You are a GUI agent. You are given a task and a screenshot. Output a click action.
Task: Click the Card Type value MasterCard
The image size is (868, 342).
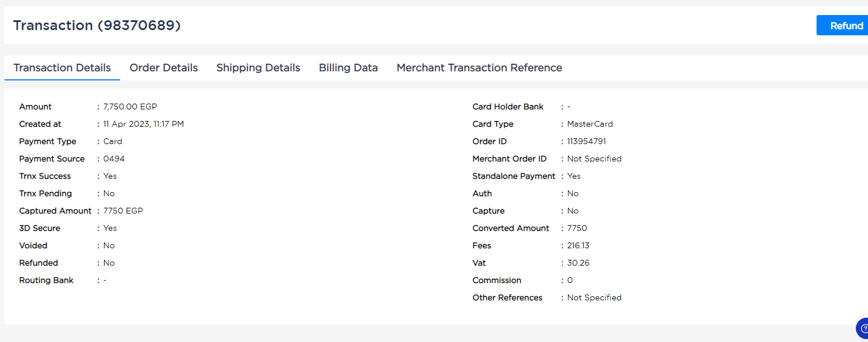(590, 124)
